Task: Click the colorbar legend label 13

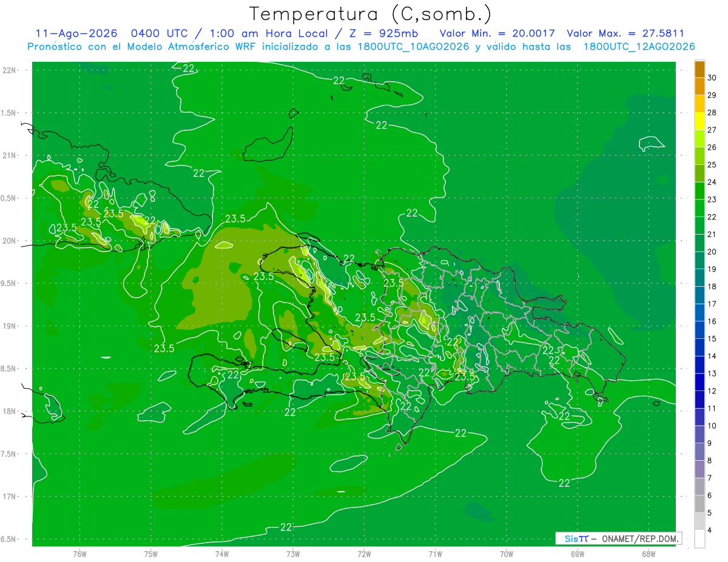Action: (712, 373)
